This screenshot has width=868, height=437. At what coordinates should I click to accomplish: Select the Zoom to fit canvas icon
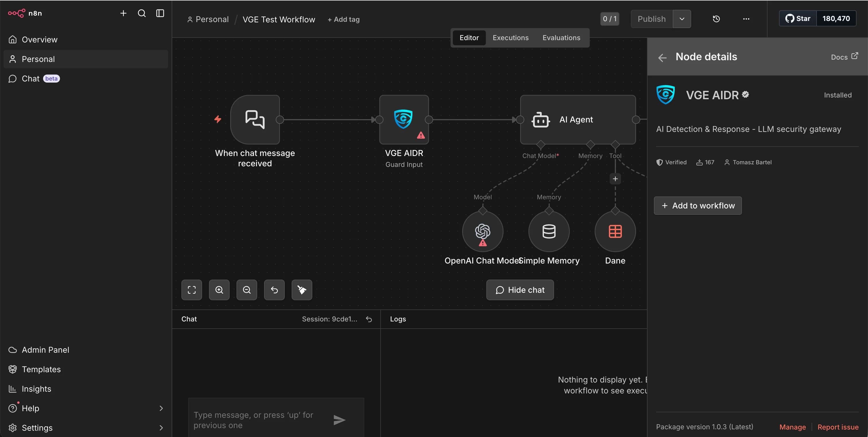[191, 290]
